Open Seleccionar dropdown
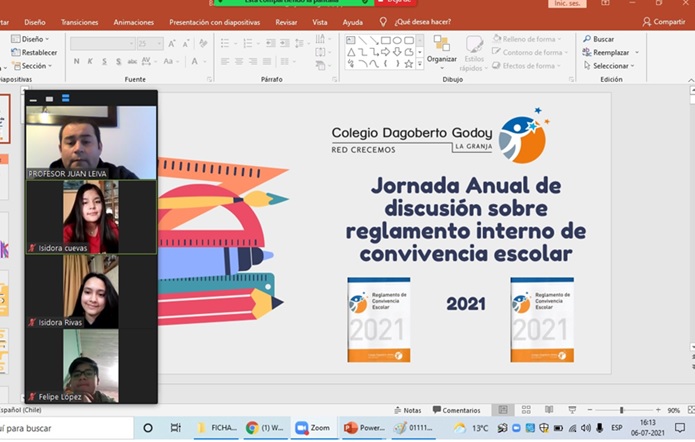This screenshot has height=442, width=695. 609,66
